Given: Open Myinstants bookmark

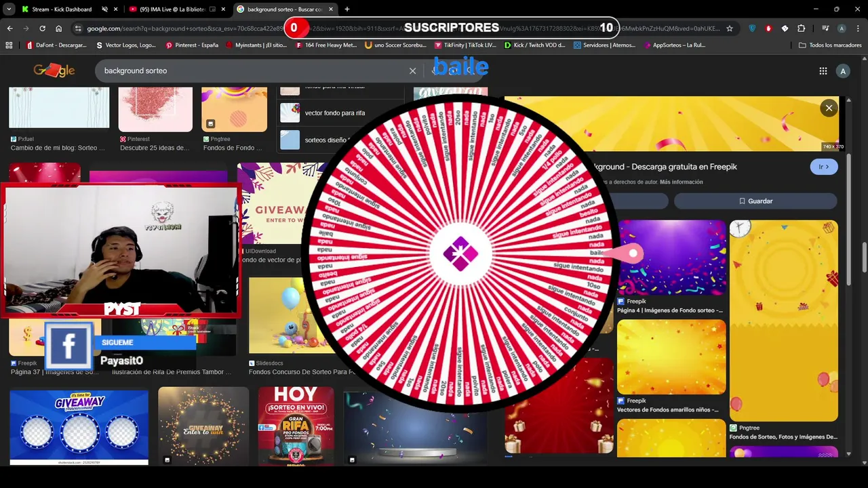Looking at the screenshot, I should 257,45.
